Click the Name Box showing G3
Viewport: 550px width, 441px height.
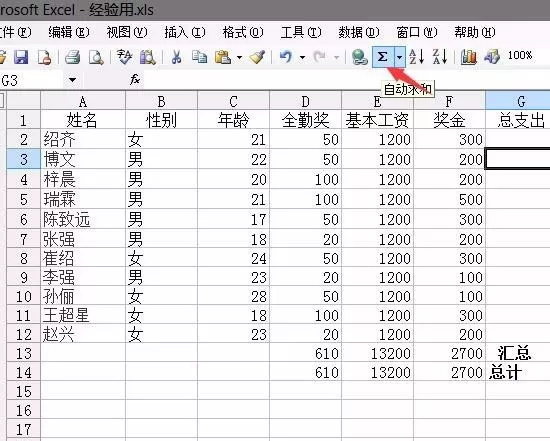(32, 80)
